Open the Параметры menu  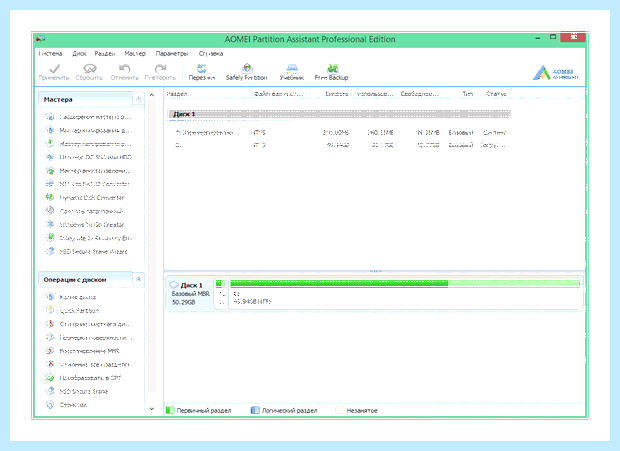pyautogui.click(x=172, y=53)
